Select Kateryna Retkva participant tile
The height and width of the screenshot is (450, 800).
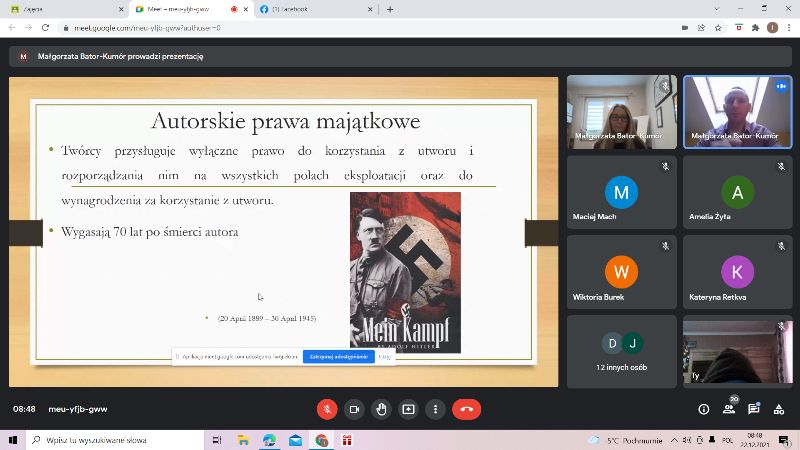pos(737,272)
